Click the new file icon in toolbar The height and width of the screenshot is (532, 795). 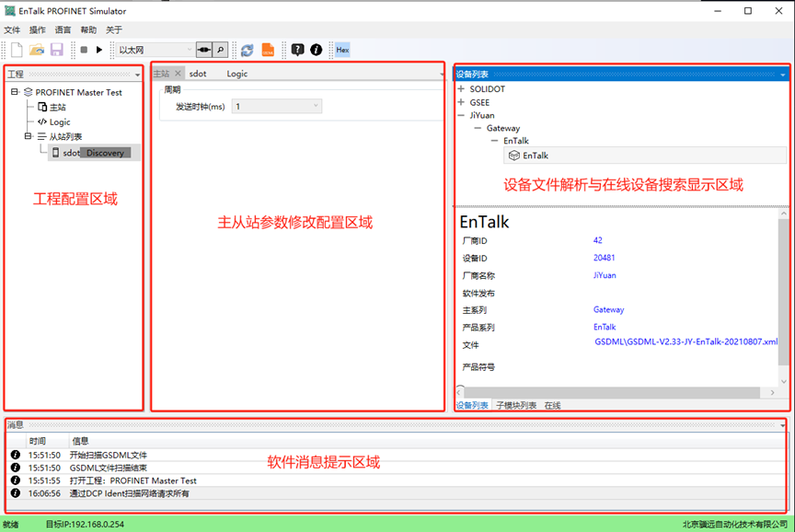tap(17, 50)
